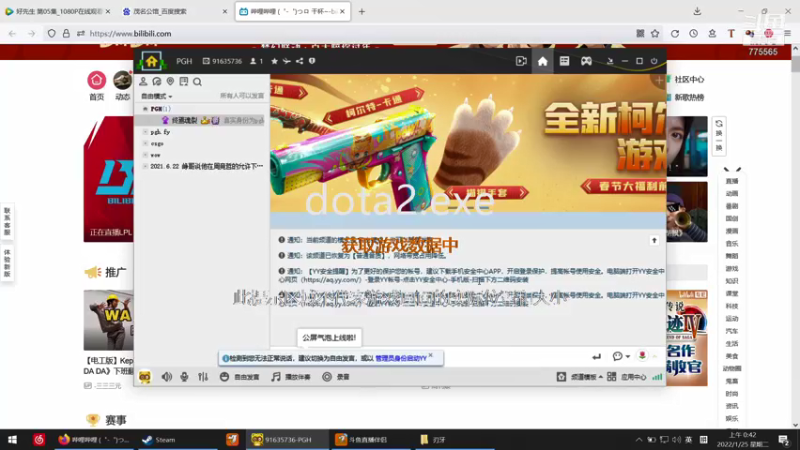The height and width of the screenshot is (450, 800).
Task: Toggle the microphone icon
Action: [184, 377]
